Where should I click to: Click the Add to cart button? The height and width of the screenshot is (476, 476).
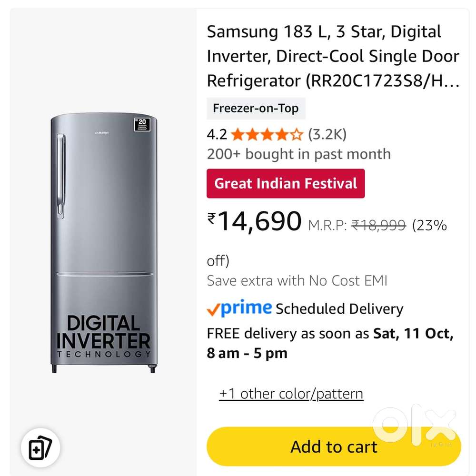click(x=334, y=447)
